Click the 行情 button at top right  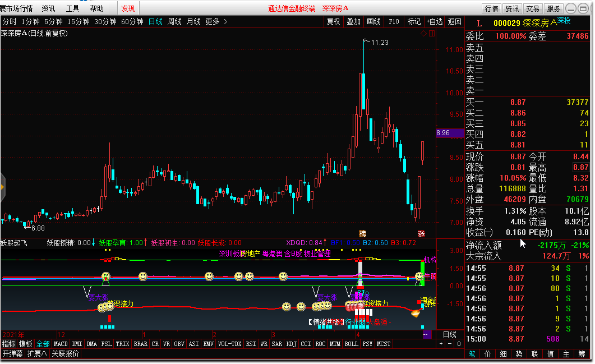491,8
